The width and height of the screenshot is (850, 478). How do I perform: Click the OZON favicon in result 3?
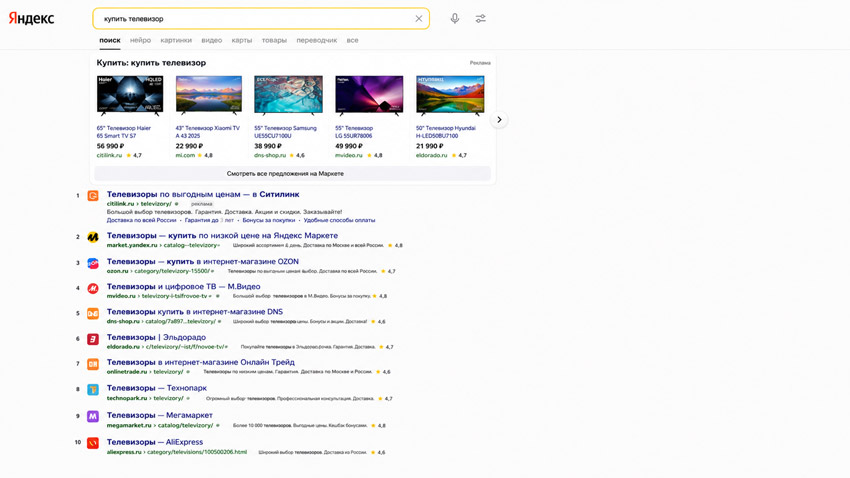pyautogui.click(x=93, y=263)
